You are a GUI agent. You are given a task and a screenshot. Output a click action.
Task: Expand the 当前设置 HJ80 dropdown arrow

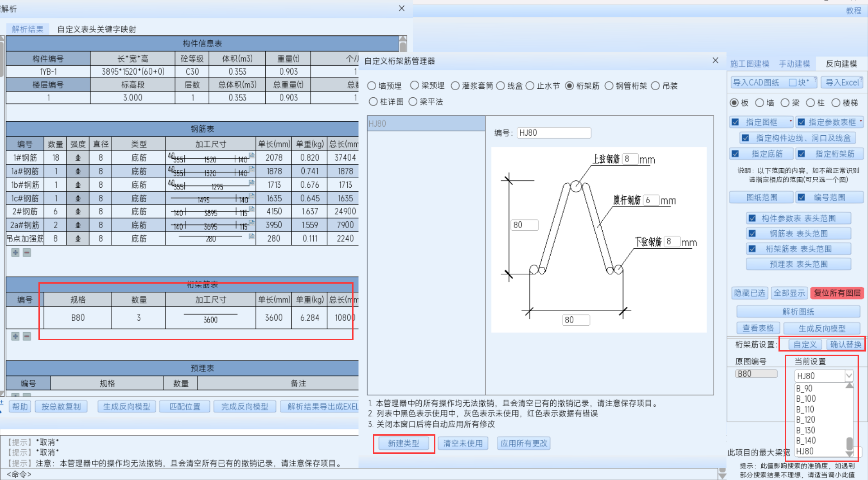pyautogui.click(x=849, y=375)
